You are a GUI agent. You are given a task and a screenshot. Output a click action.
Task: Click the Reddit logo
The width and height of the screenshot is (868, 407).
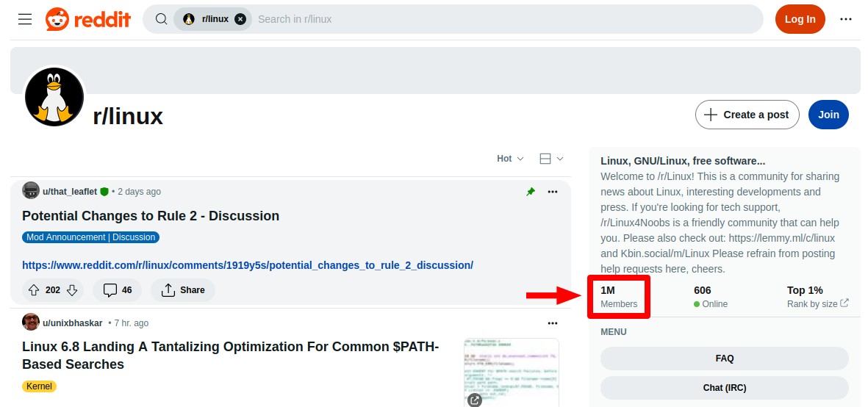(x=88, y=19)
